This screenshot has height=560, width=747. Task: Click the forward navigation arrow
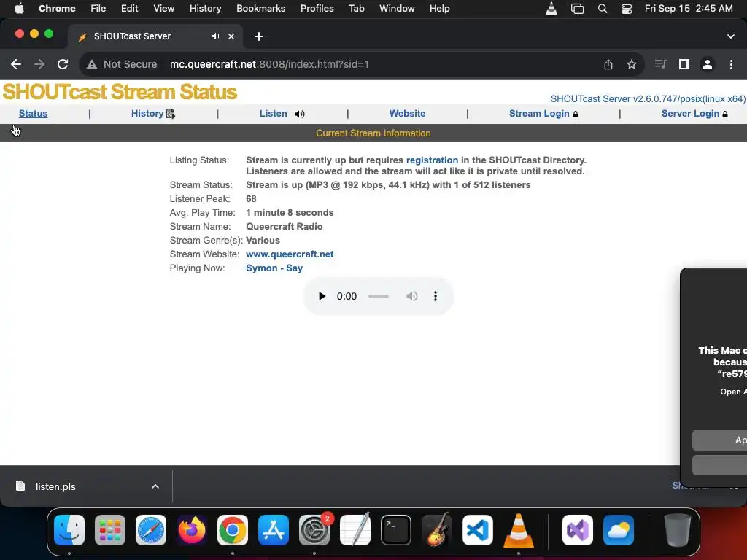39,64
